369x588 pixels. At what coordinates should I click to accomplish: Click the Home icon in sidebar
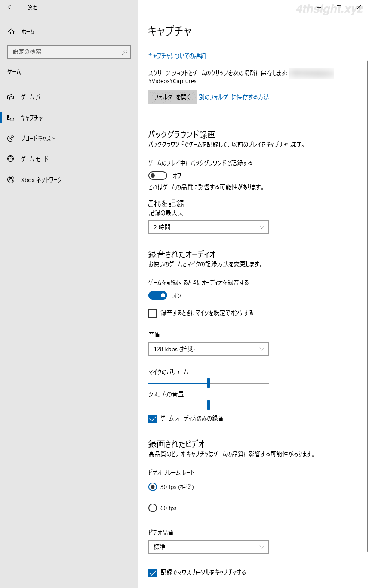point(11,32)
